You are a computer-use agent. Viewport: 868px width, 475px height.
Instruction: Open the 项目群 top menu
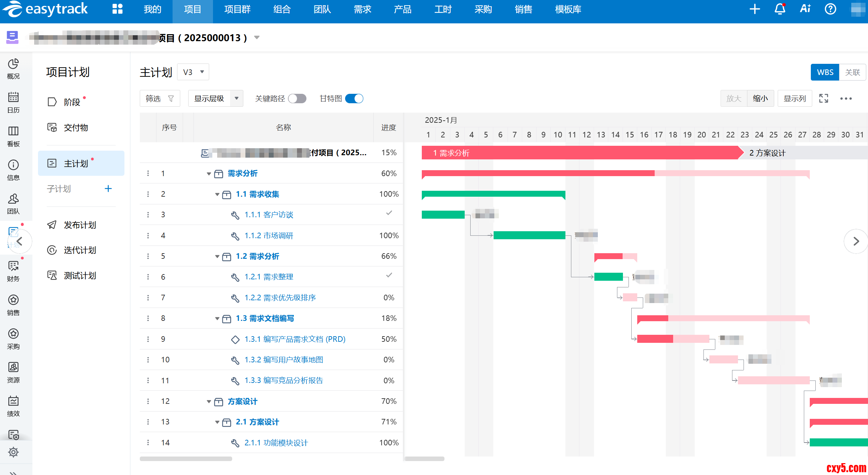click(237, 9)
